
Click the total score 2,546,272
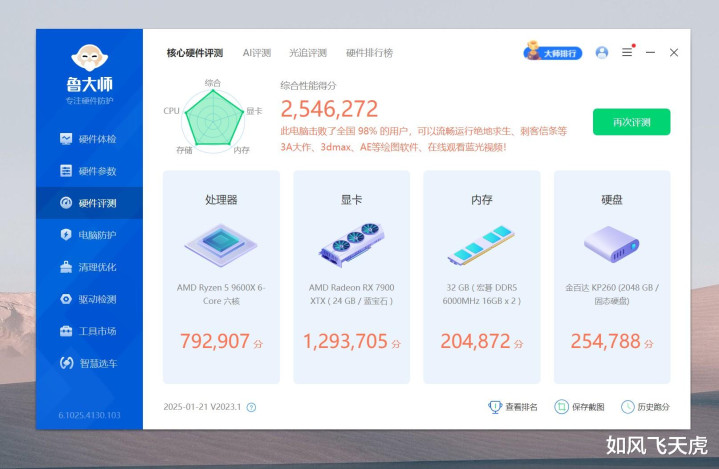[329, 109]
